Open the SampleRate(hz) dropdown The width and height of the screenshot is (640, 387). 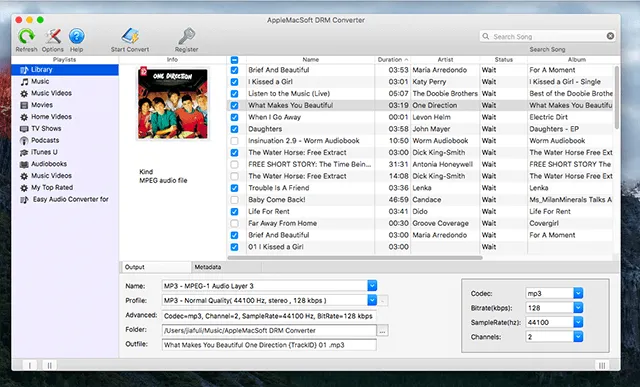(x=578, y=322)
